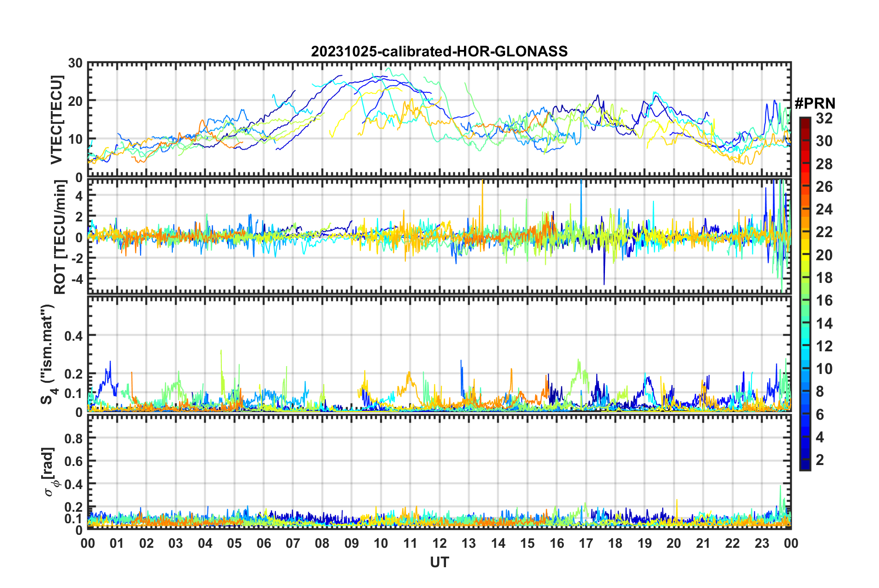Click the 10 tick on the VTEC axis
This screenshot has width=879, height=588.
click(75, 139)
